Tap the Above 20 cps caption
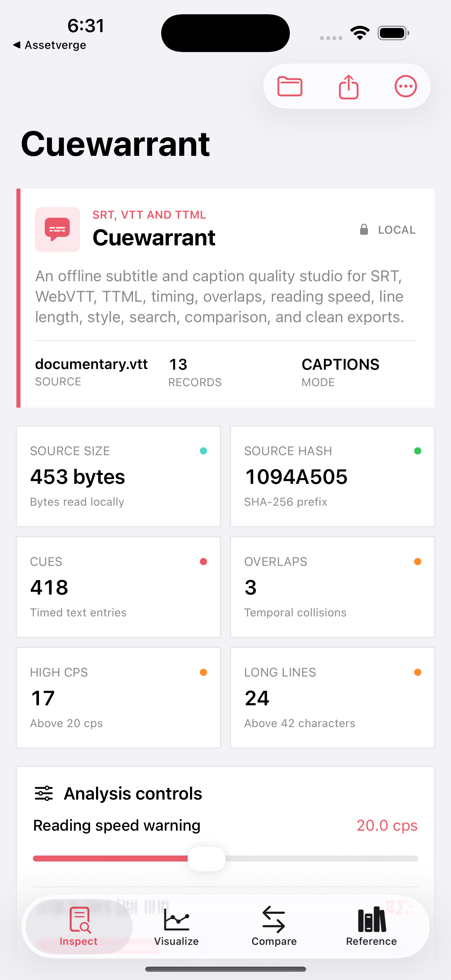Viewport: 451px width, 980px height. [67, 723]
